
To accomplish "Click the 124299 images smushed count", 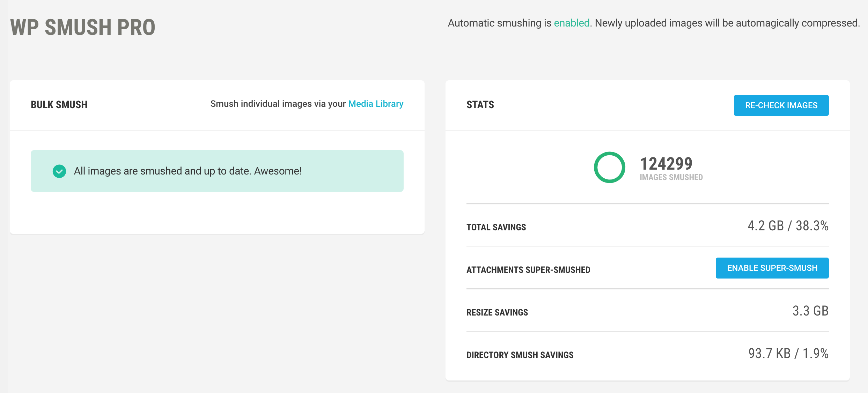I will (666, 163).
